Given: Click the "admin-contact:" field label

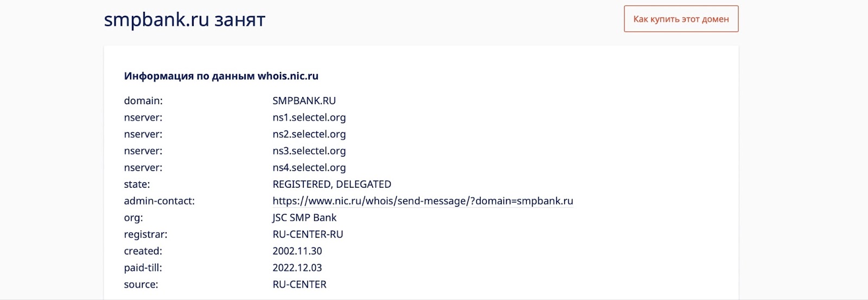Looking at the screenshot, I should tap(159, 201).
